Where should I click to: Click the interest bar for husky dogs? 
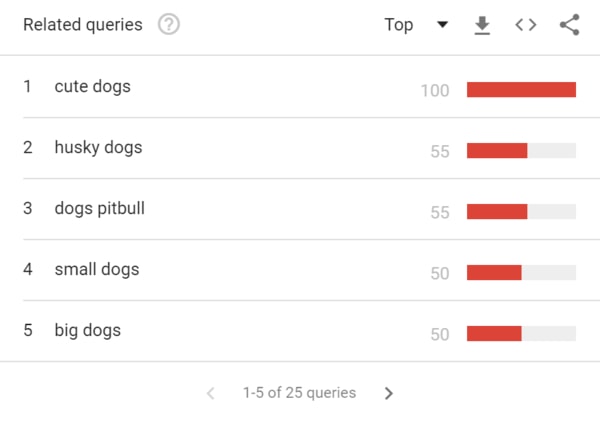tap(521, 151)
